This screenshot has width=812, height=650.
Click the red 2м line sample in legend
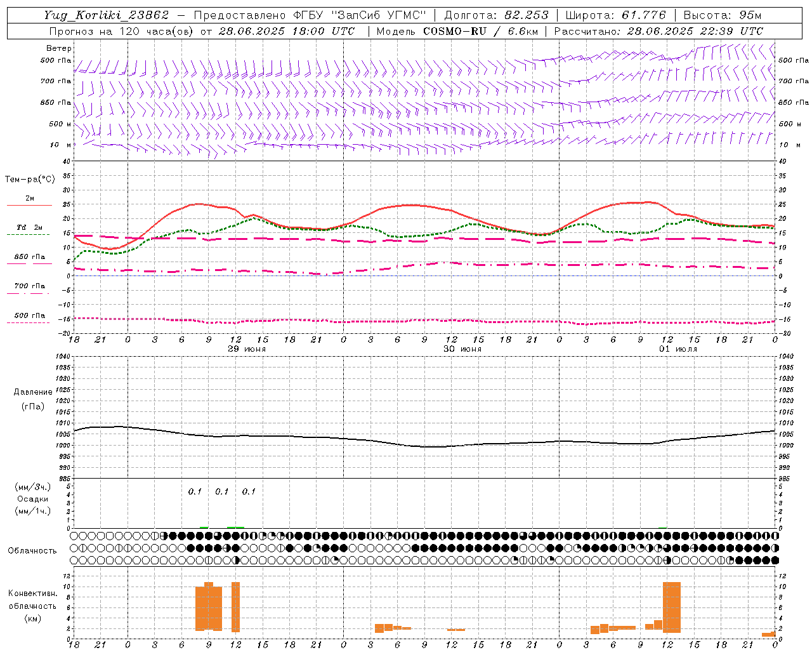coord(29,205)
